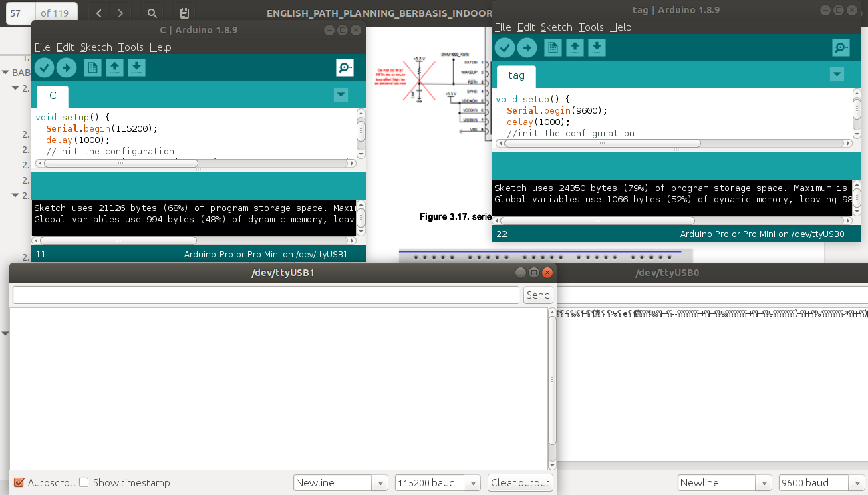The height and width of the screenshot is (495, 868).
Task: Select the tag sketch tab
Action: [515, 76]
